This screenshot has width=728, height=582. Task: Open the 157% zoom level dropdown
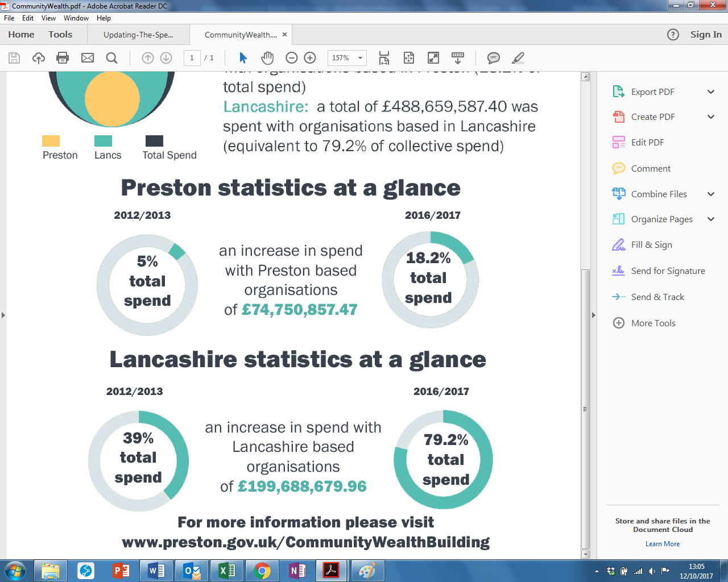pyautogui.click(x=360, y=58)
